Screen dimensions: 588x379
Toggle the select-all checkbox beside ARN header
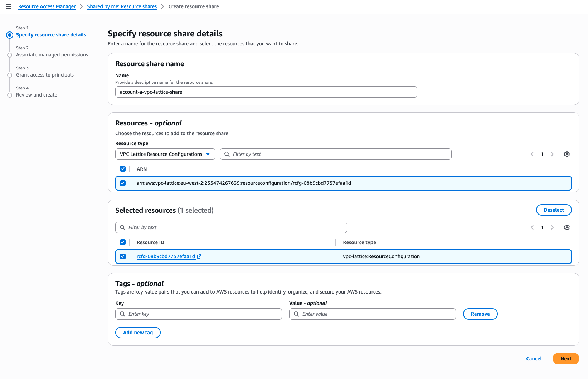[x=123, y=169]
